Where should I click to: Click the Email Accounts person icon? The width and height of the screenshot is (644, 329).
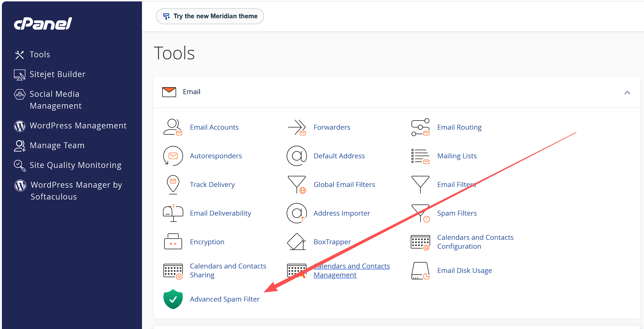pos(173,127)
